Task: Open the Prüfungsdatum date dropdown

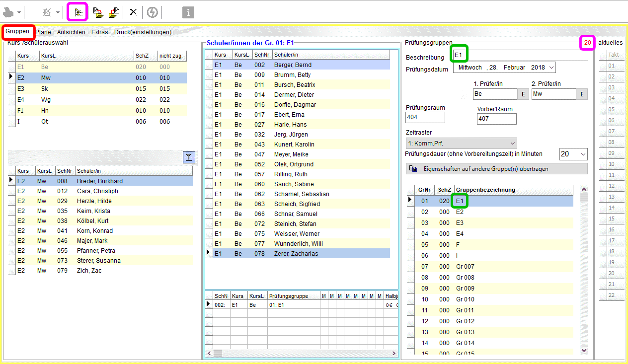Action: click(550, 68)
